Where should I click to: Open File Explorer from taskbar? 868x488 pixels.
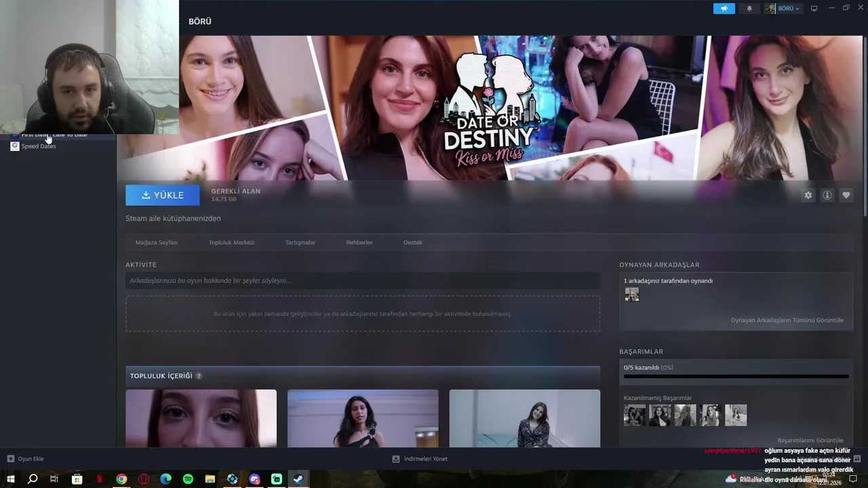(210, 479)
